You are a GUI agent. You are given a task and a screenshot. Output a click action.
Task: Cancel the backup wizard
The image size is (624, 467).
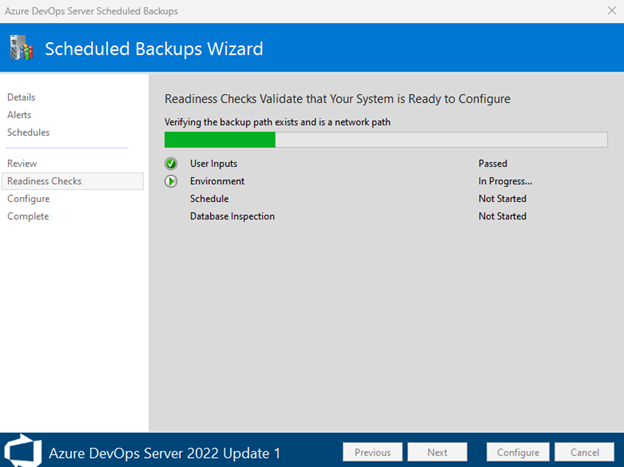585,452
